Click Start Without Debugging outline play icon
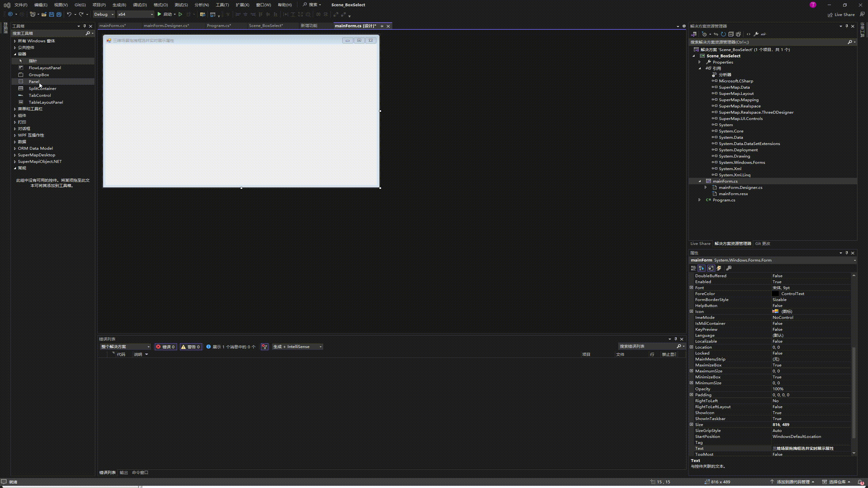868x488 pixels. coord(180,14)
